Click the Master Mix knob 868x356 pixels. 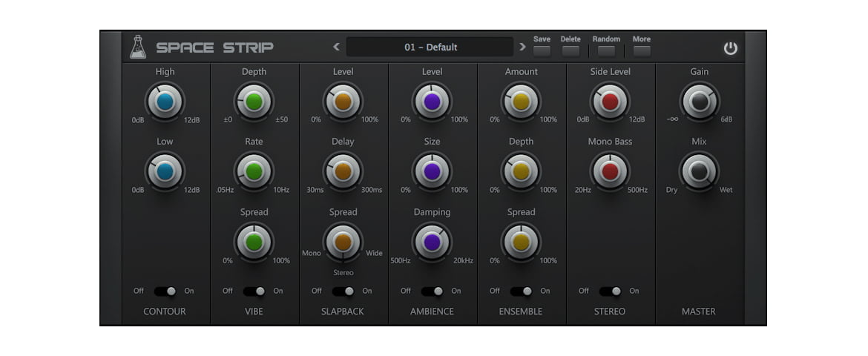point(699,171)
